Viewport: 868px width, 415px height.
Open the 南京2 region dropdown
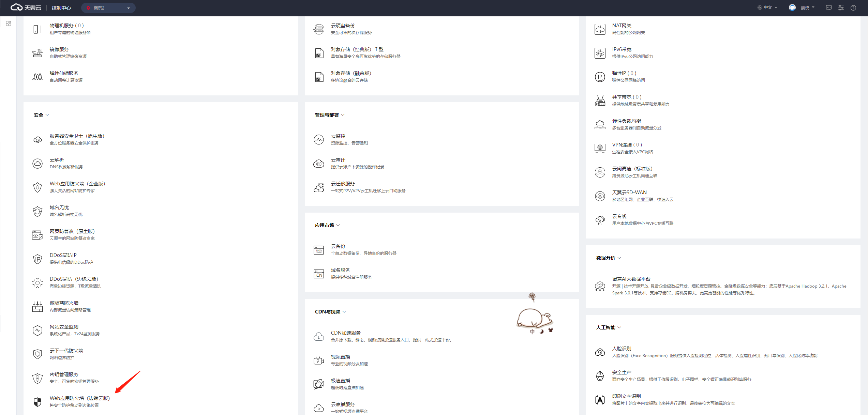pyautogui.click(x=108, y=8)
